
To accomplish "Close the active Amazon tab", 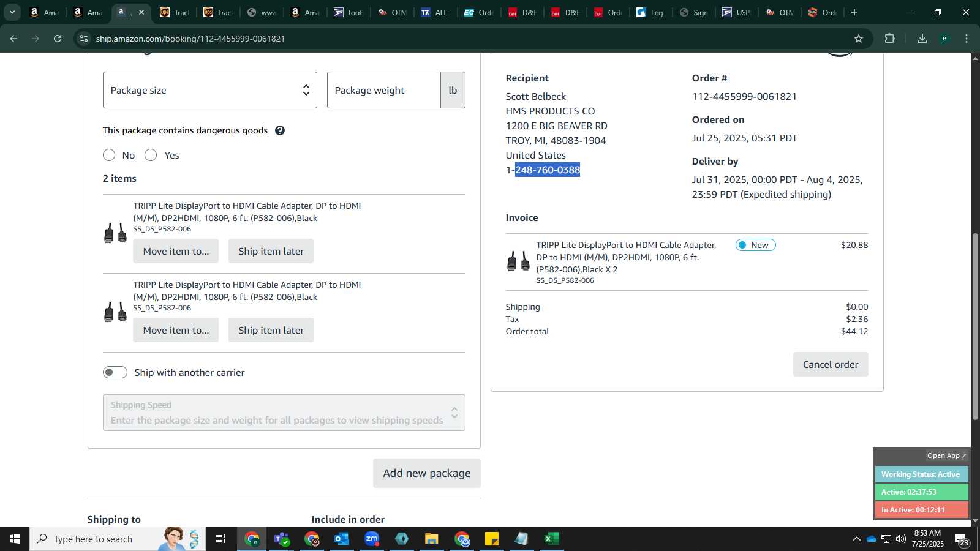I will [141, 12].
